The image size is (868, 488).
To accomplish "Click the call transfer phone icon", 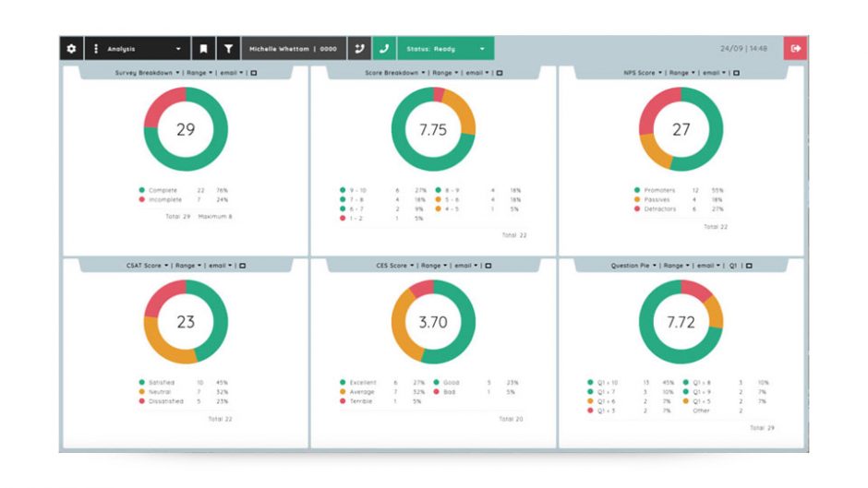I will (359, 49).
